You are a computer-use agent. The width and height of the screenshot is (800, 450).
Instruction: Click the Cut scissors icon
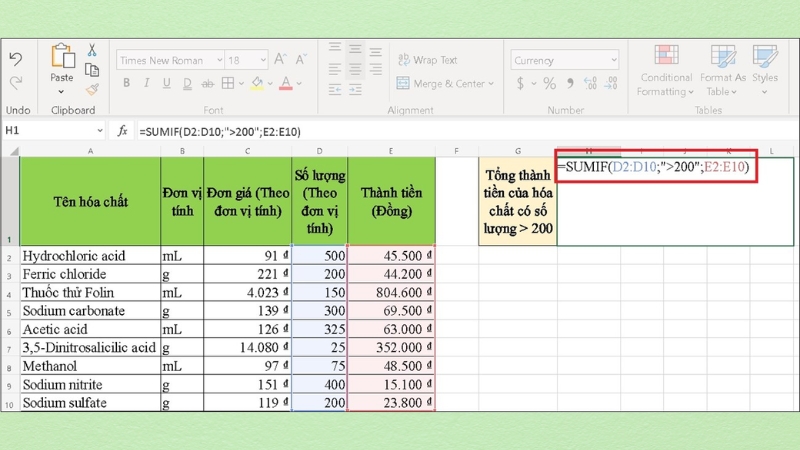point(92,51)
